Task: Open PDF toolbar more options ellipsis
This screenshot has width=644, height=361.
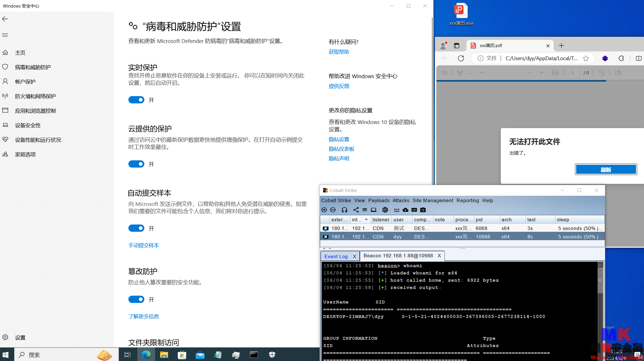Action: (482, 73)
